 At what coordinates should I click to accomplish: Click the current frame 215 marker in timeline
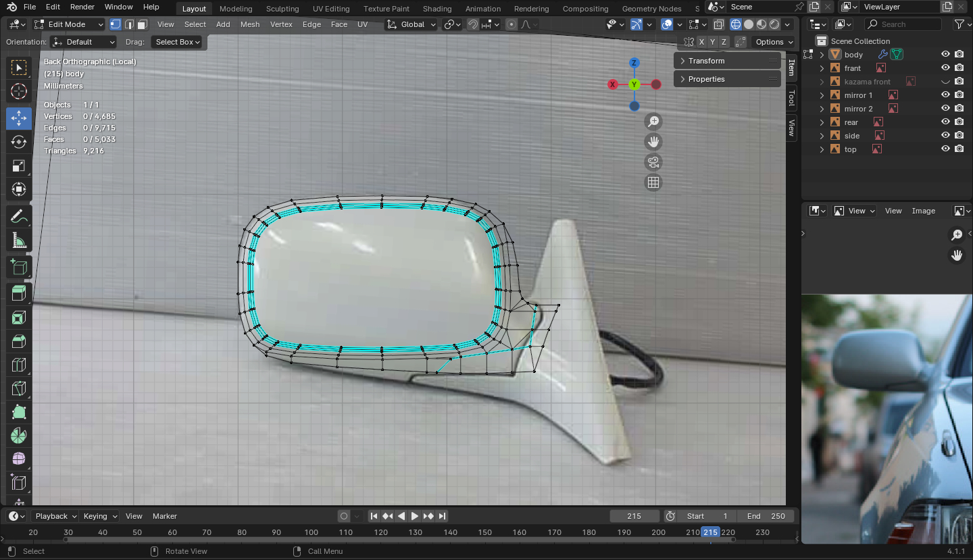point(710,532)
